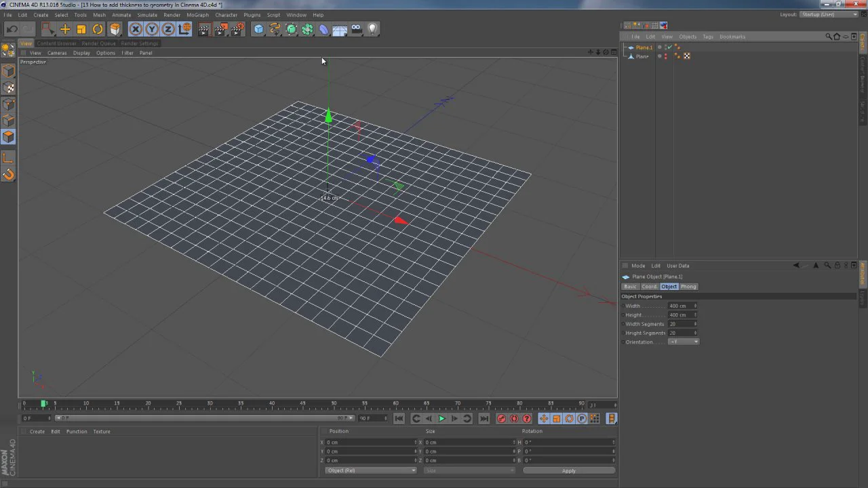
Task: Click the Record Active Objects red button
Action: click(502, 419)
